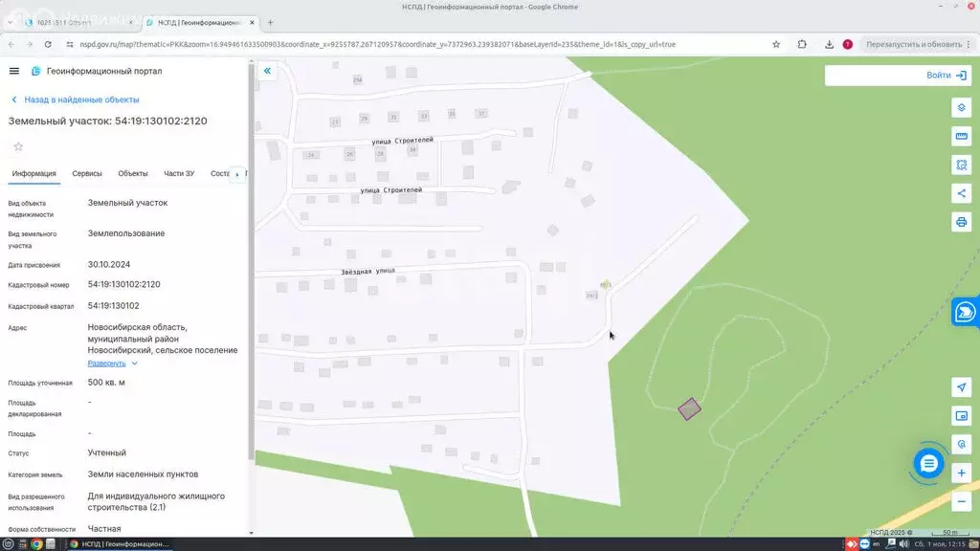Open the map layers panel
Screen dimensions: 980x551
962,107
